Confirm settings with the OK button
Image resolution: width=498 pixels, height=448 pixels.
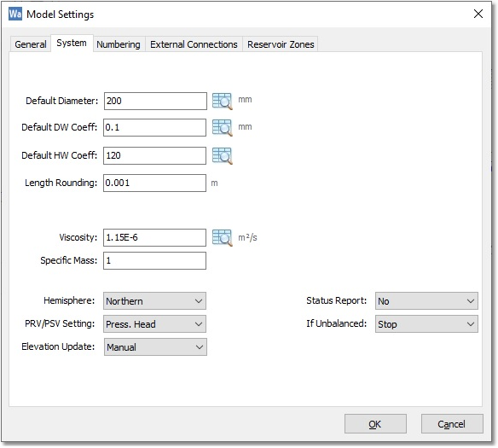coord(375,423)
